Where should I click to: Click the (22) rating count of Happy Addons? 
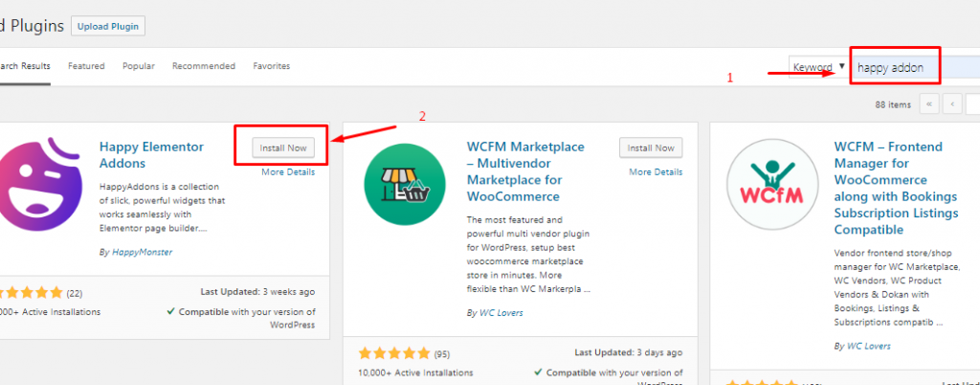[74, 292]
